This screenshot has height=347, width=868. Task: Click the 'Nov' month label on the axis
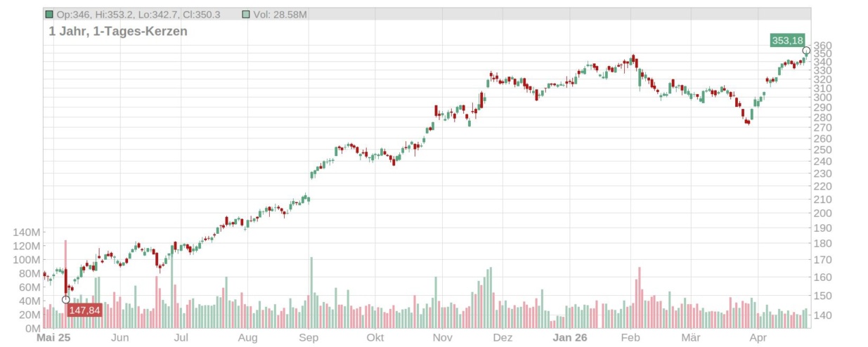[441, 338]
